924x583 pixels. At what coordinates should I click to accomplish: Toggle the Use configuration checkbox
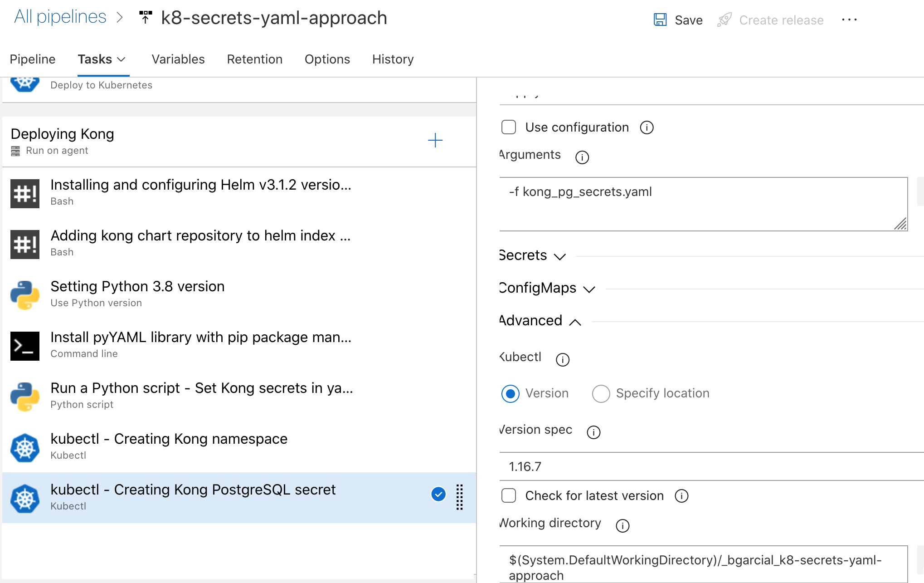click(x=509, y=127)
